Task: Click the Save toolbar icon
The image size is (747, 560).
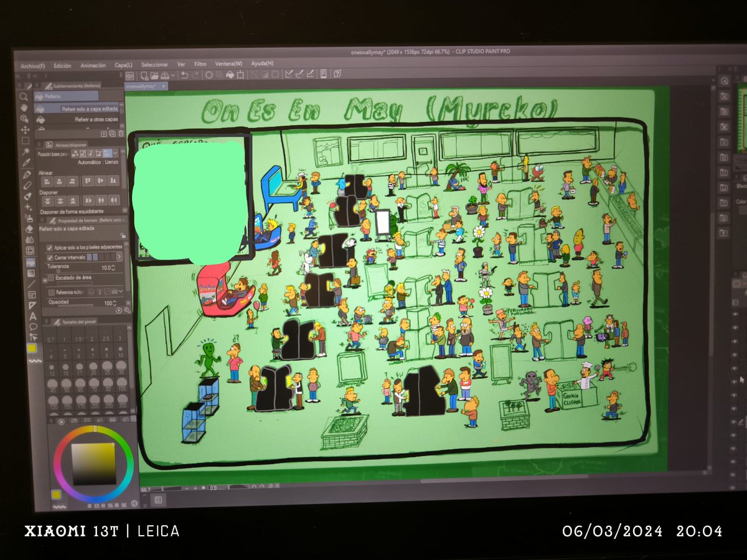Action: pyautogui.click(x=164, y=75)
